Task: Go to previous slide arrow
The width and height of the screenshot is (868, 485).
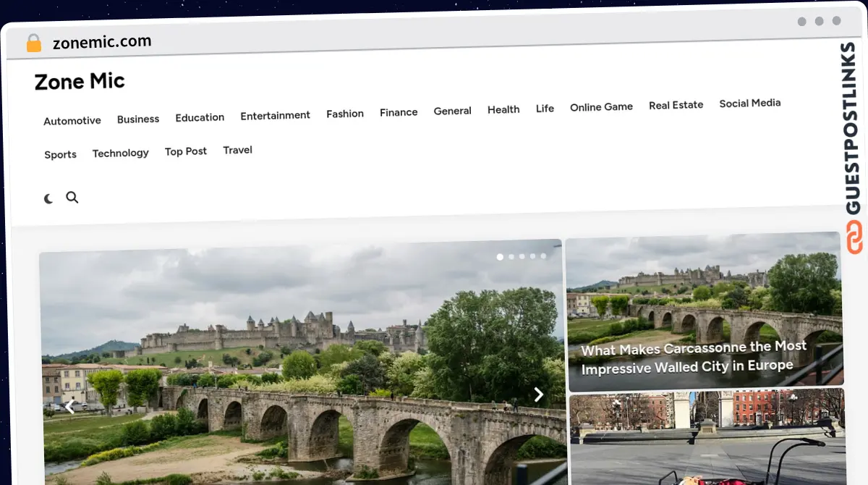Action: coord(69,408)
